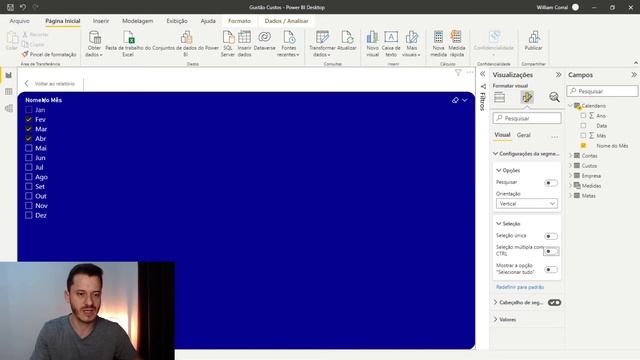Image resolution: width=640 pixels, height=360 pixels.
Task: Collapse the Configurações da segmentação section
Action: point(496,154)
